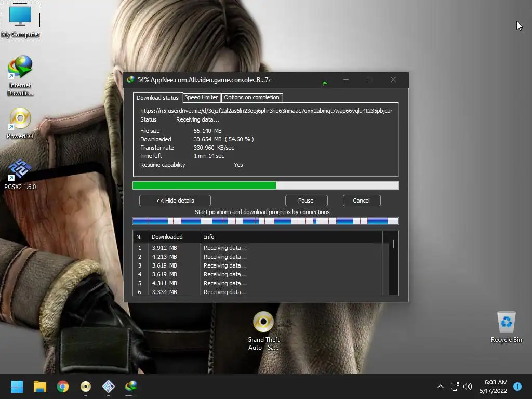Click the Receiving data status text
This screenshot has height=399, width=532.
point(197,120)
